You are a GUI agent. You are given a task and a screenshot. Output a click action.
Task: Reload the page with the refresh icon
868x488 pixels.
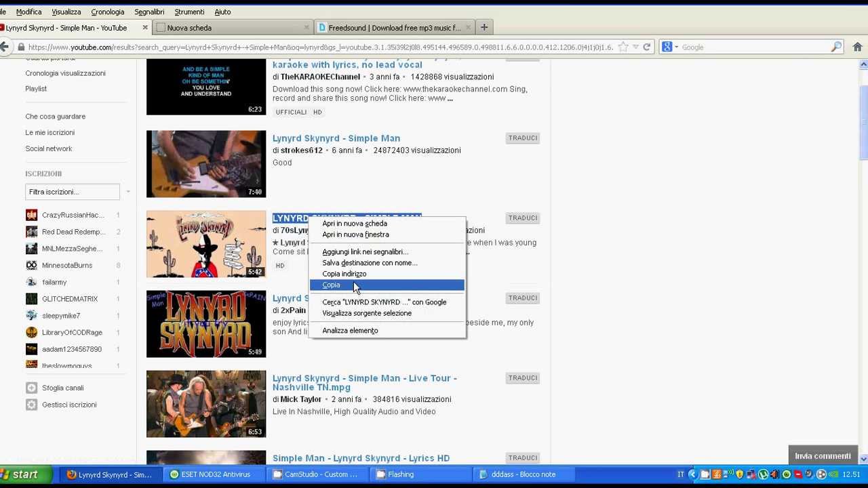pyautogui.click(x=647, y=47)
